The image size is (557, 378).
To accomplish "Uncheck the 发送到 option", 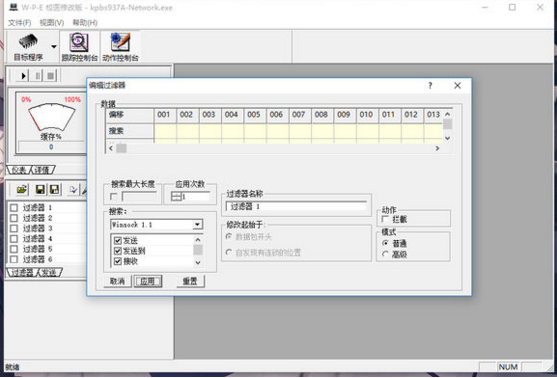I will (x=118, y=251).
